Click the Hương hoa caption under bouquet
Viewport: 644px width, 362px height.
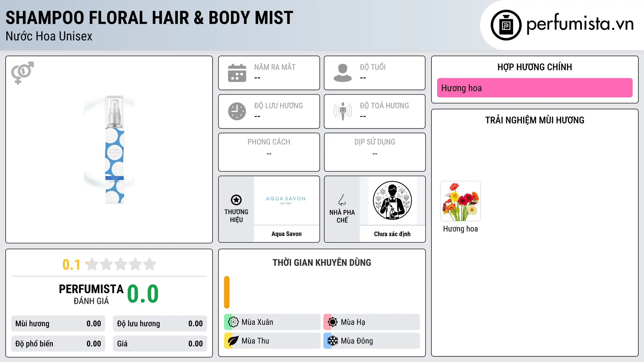coord(460,229)
